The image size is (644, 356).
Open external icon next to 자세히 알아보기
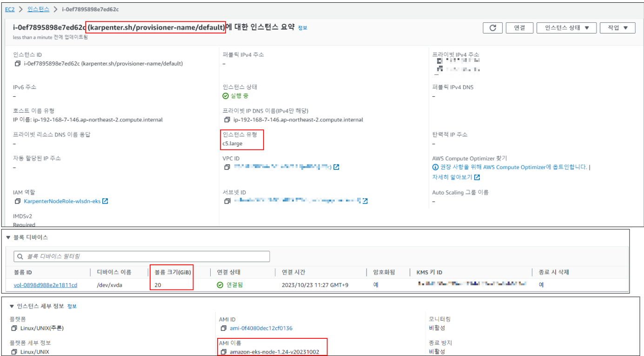[x=477, y=177]
